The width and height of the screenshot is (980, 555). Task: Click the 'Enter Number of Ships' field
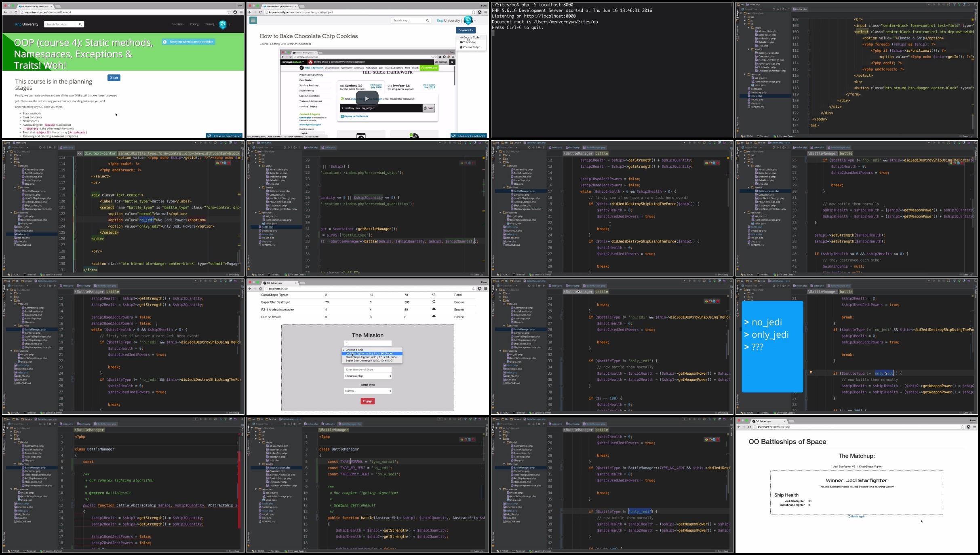click(x=367, y=369)
